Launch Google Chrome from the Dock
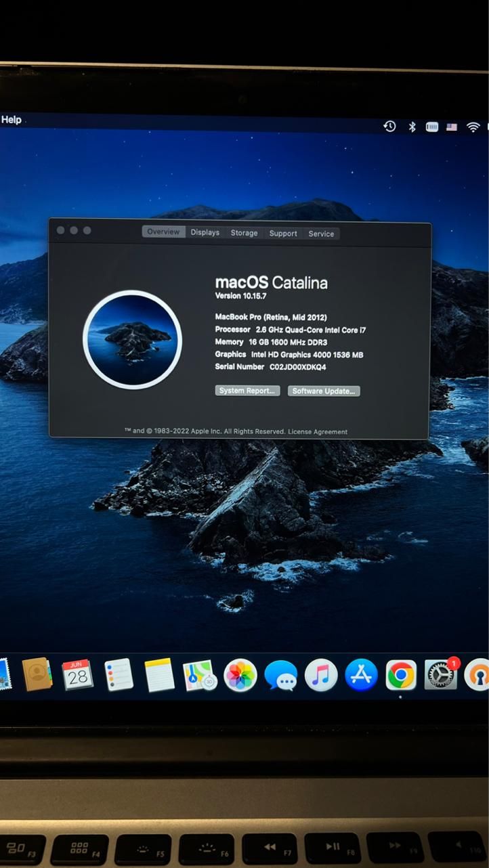 [401, 676]
